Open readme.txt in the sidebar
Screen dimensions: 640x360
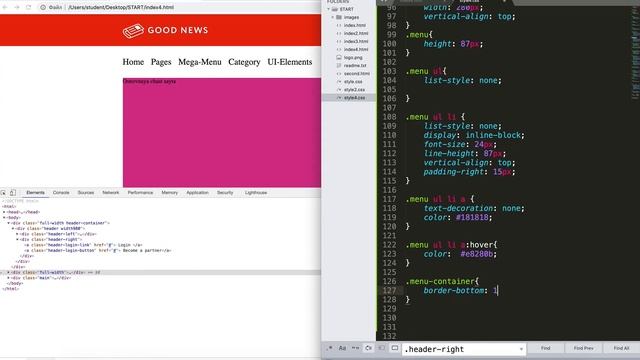355,66
